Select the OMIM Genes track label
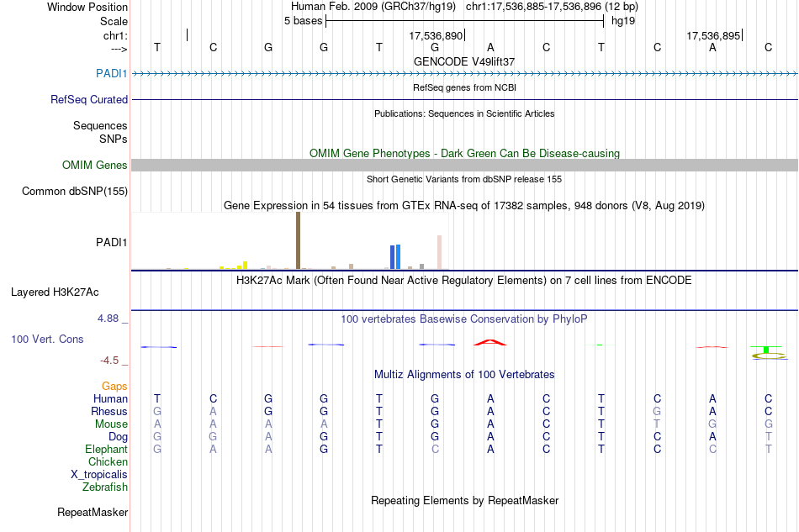799x532 pixels. [94, 165]
